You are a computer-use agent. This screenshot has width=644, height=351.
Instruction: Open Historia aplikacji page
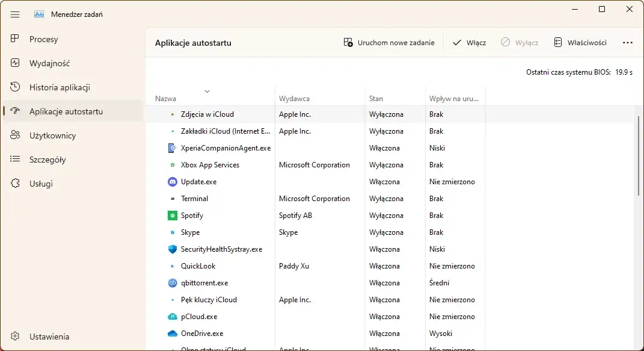coord(73,87)
